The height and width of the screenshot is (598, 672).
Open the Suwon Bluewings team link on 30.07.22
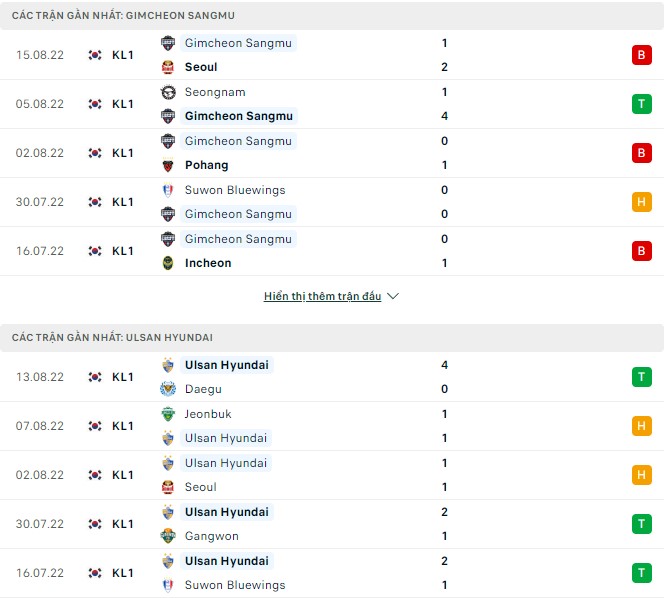tap(235, 190)
